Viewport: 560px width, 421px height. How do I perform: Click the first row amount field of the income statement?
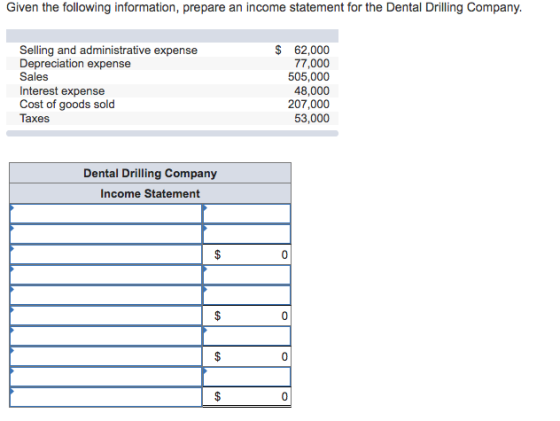pyautogui.click(x=247, y=214)
